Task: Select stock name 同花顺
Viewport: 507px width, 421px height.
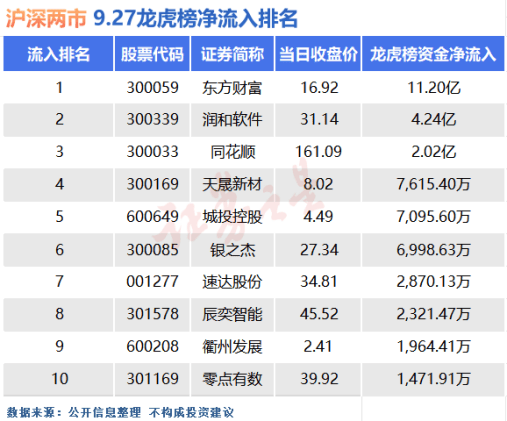Action: (x=233, y=152)
